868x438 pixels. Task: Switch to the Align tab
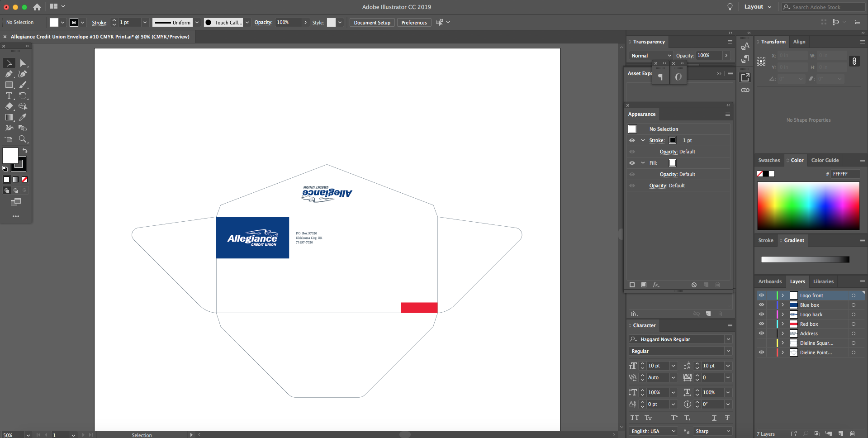click(799, 42)
